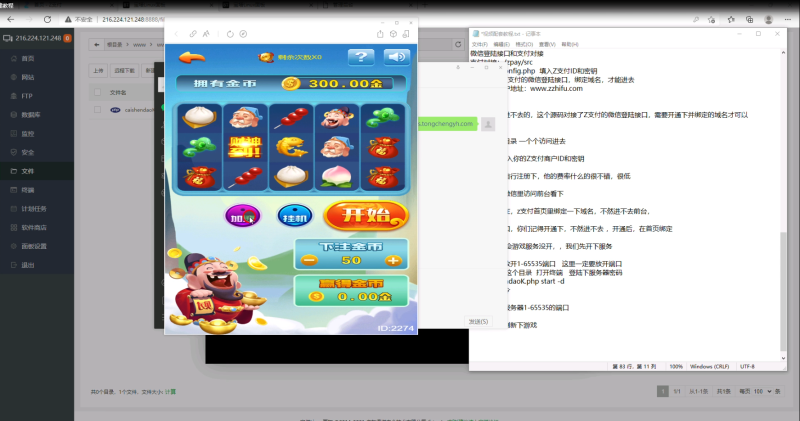Reload the game page with refresh icon
Screen dimensions: 800x421
[230, 34]
